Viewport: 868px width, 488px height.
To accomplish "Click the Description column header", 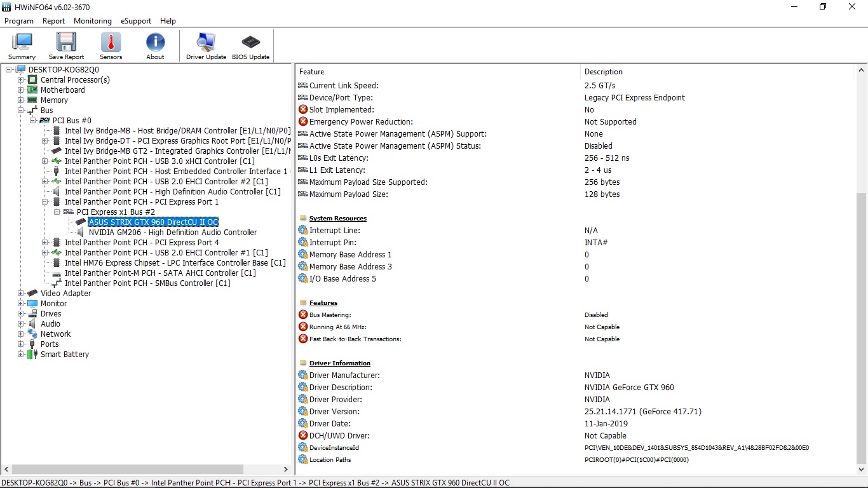I will click(x=718, y=72).
